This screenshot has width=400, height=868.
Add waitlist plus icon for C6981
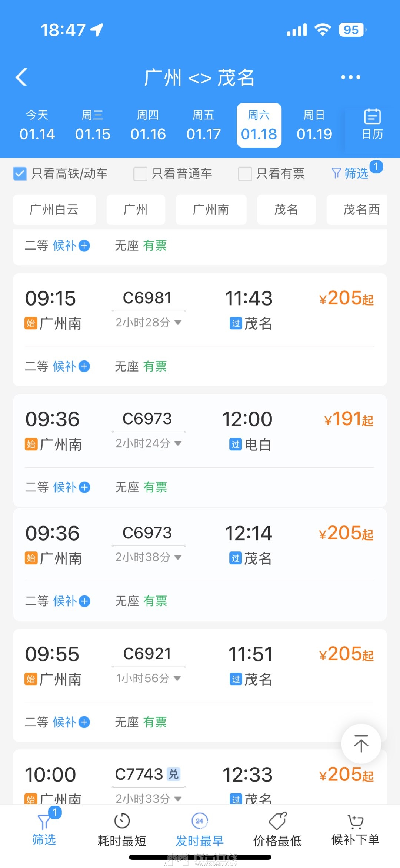click(84, 366)
